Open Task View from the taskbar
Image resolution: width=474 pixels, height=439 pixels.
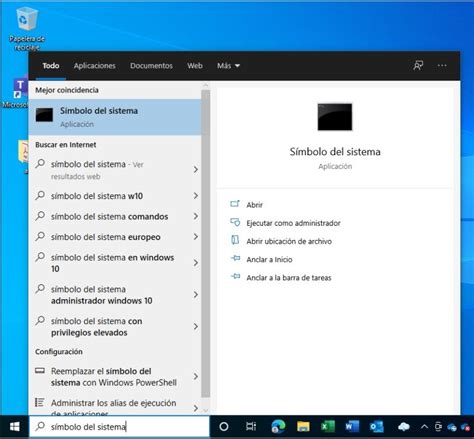tap(251, 427)
